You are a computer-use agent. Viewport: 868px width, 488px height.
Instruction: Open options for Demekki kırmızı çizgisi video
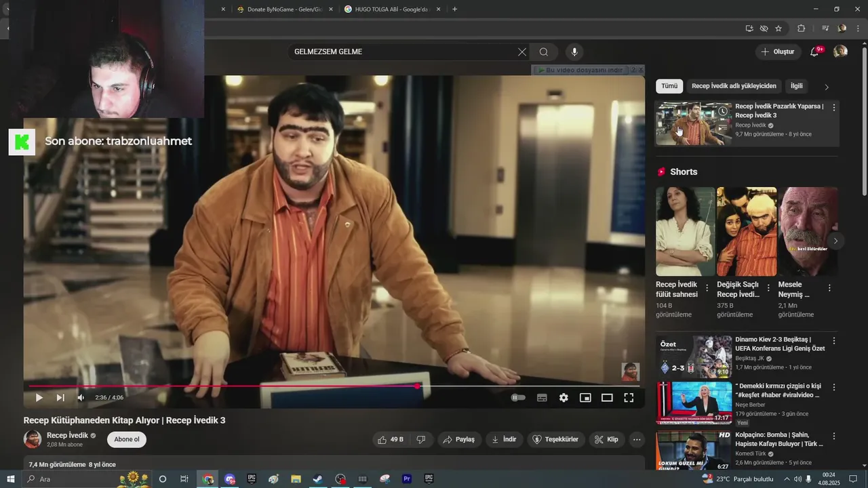coord(834,387)
